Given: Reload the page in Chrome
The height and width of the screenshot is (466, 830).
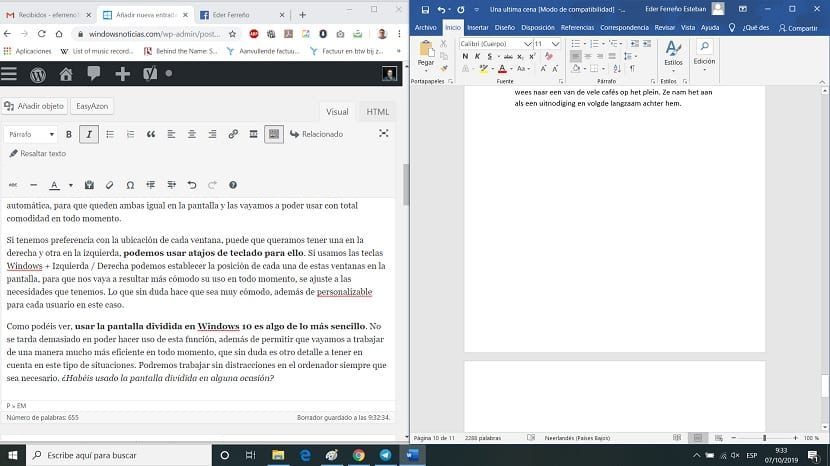Looking at the screenshot, I should pos(41,34).
